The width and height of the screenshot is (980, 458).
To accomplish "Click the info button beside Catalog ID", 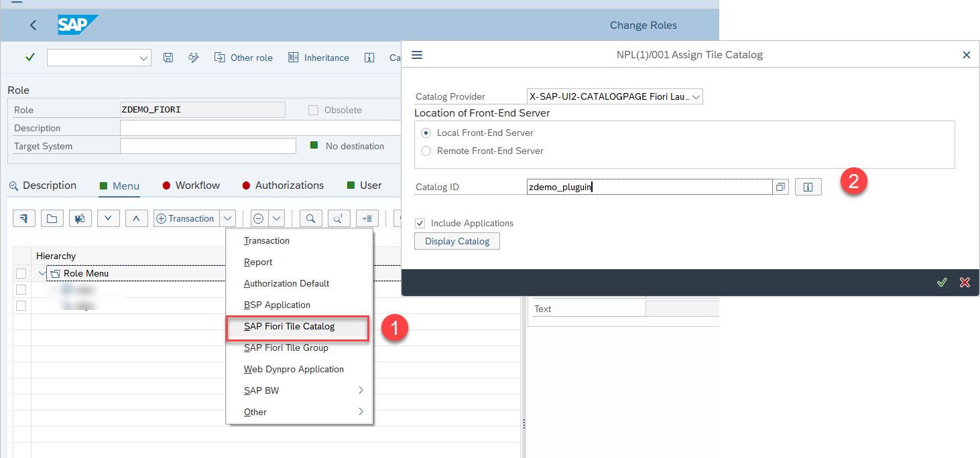I will (x=808, y=187).
